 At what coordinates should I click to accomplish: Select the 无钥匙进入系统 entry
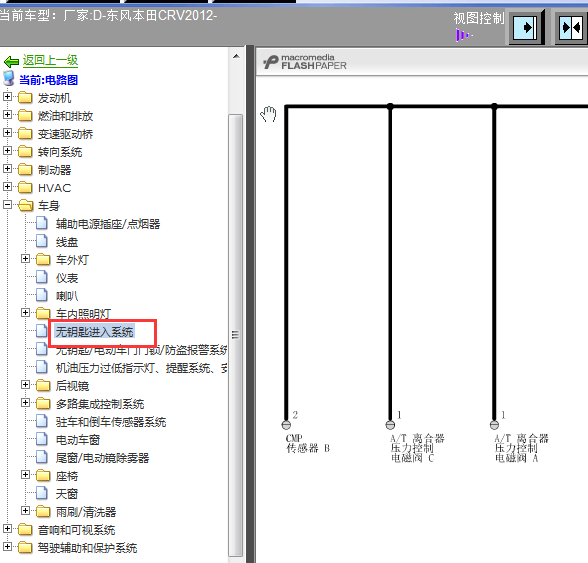coord(94,332)
